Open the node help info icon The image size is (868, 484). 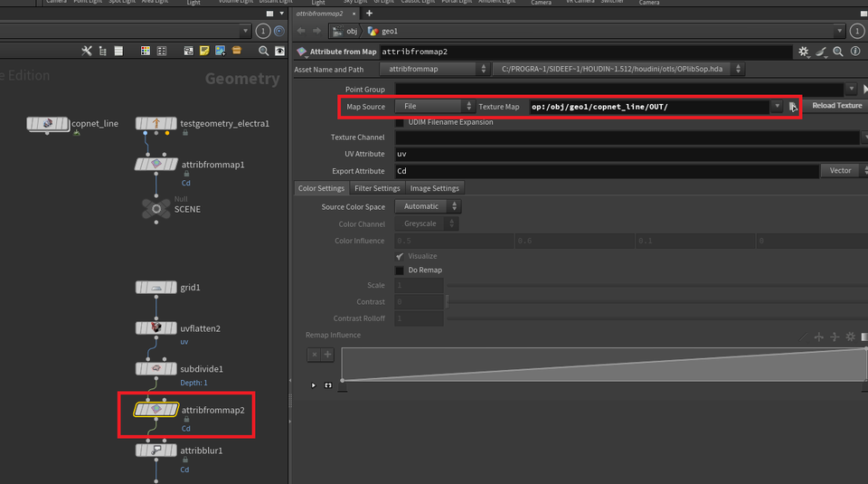tap(855, 53)
